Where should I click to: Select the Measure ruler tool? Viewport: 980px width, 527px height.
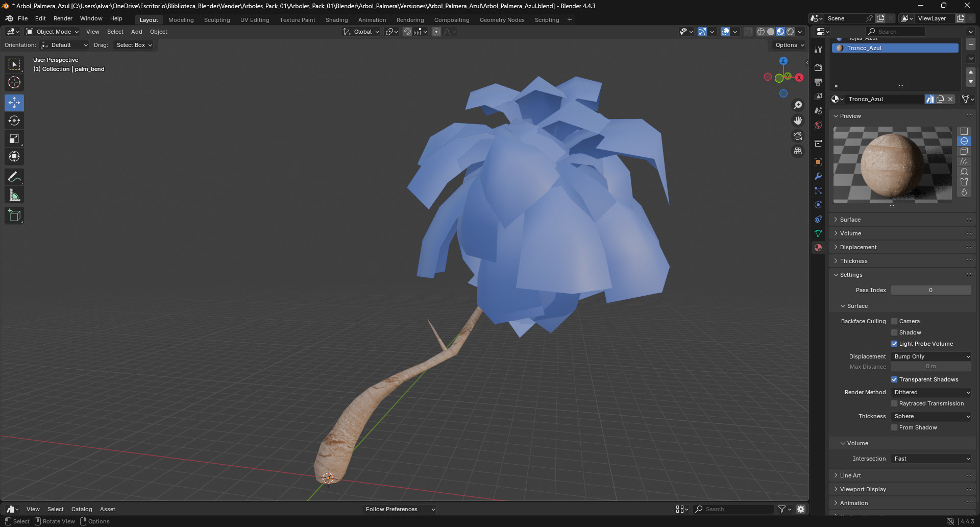tap(14, 195)
